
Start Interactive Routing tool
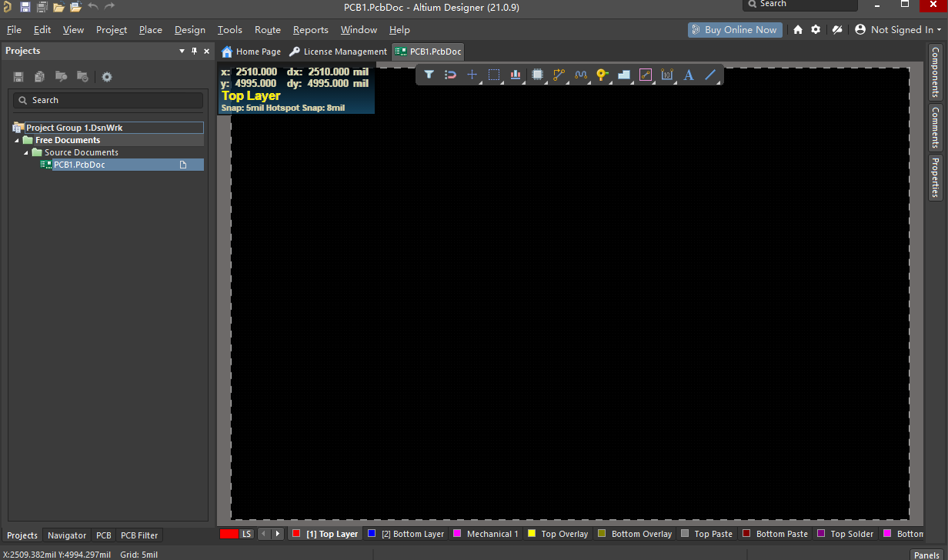(559, 75)
